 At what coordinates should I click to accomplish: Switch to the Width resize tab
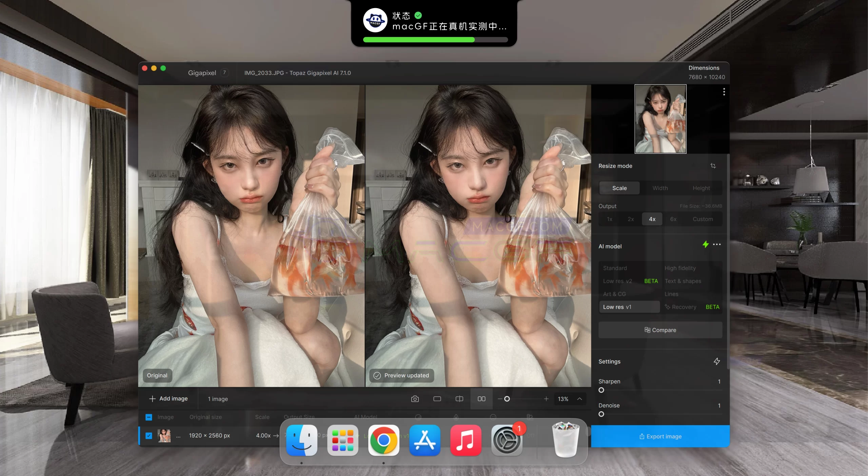click(x=659, y=188)
